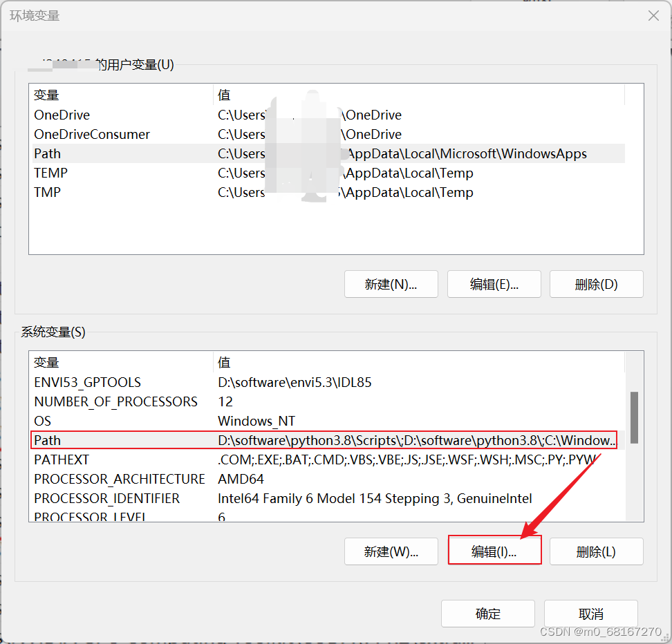Click 确定 to confirm changes
The image size is (672, 644).
coord(487,613)
